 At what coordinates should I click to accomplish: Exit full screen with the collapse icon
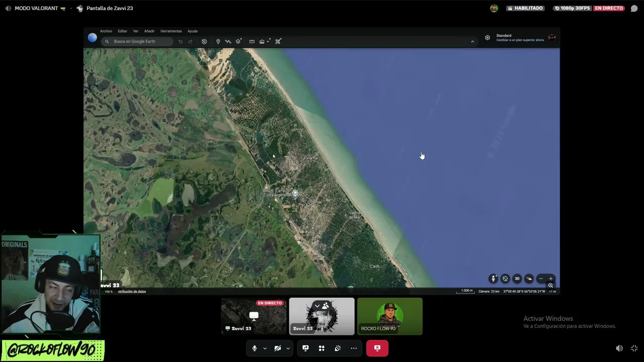pyautogui.click(x=634, y=348)
